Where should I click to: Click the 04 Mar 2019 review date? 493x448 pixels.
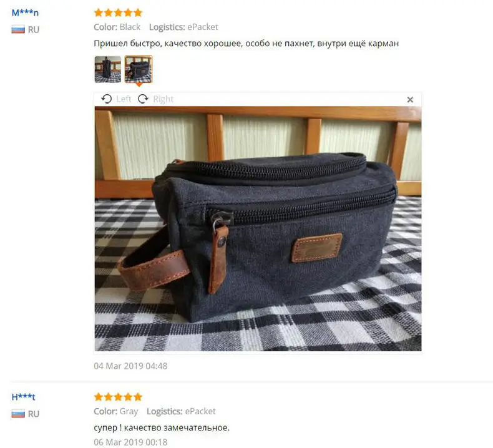pyautogui.click(x=130, y=366)
